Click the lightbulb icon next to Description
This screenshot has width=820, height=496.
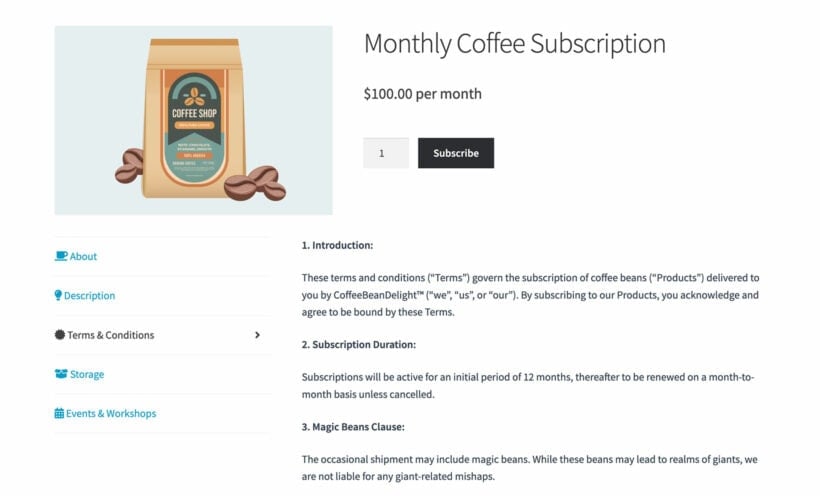pos(58,296)
